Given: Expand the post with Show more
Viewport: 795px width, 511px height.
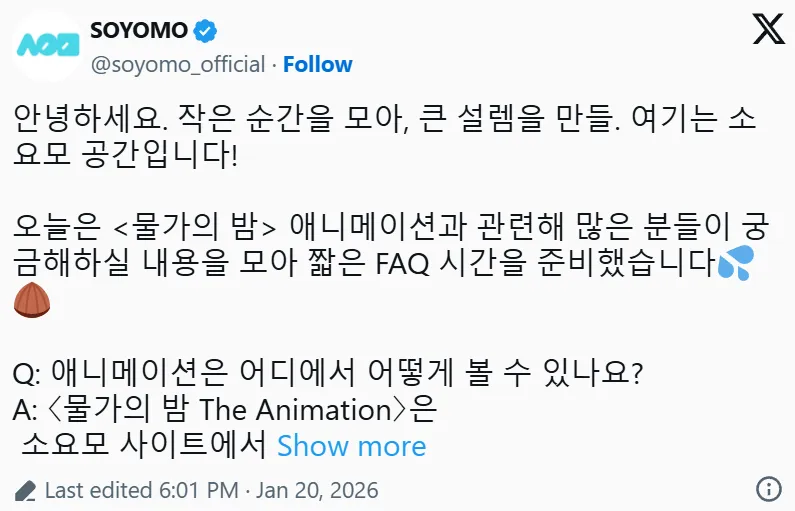Looking at the screenshot, I should [351, 445].
